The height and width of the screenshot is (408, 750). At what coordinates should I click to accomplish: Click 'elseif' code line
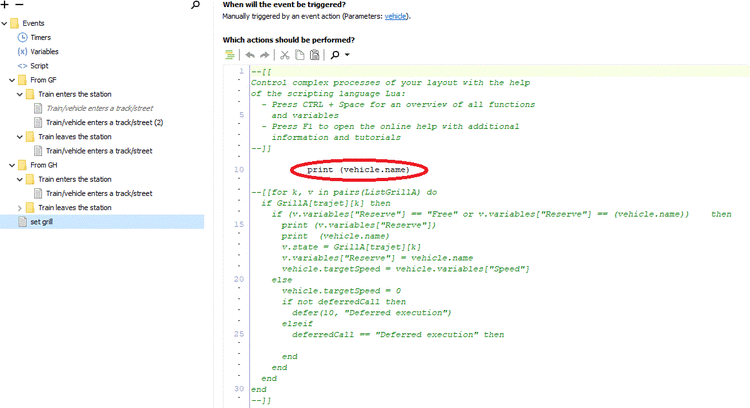click(297, 324)
